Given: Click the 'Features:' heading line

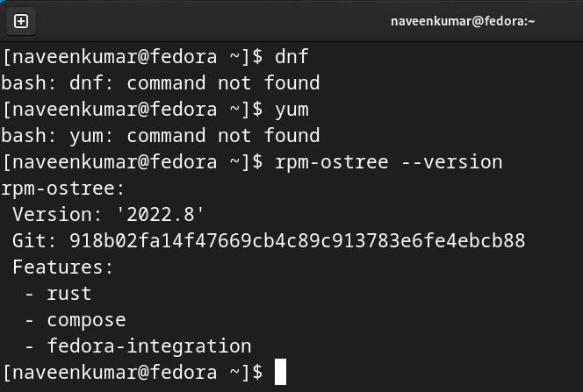Looking at the screenshot, I should pos(63,267).
